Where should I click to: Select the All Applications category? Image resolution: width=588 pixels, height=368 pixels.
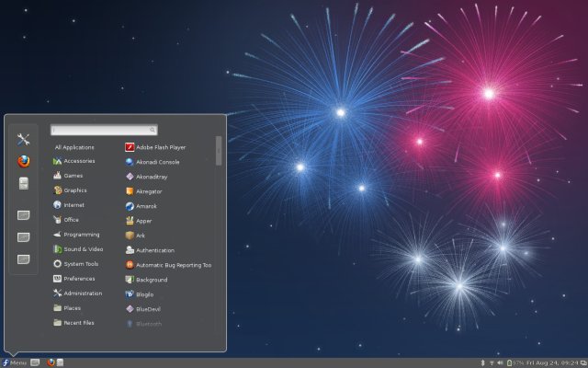[x=74, y=147]
